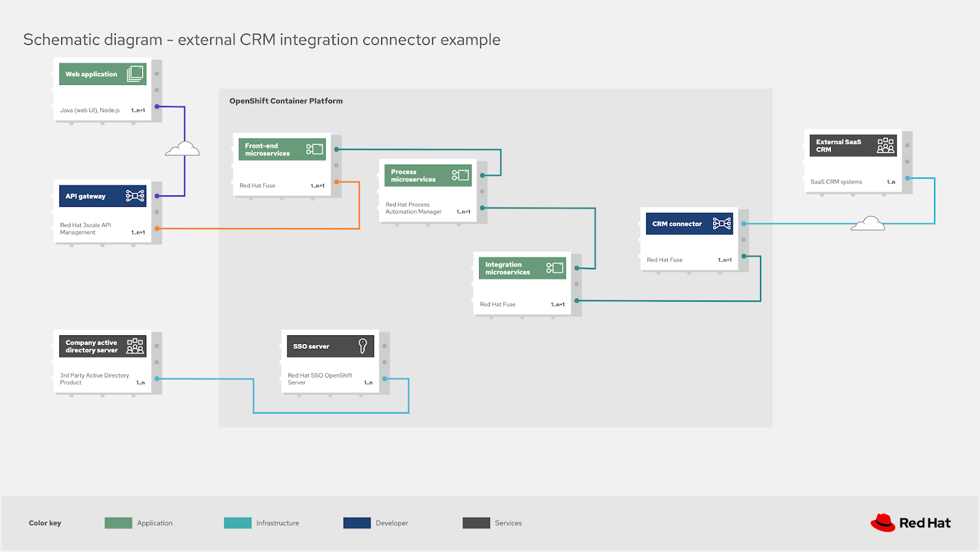Click the container icon on Front-end microservices

click(316, 148)
